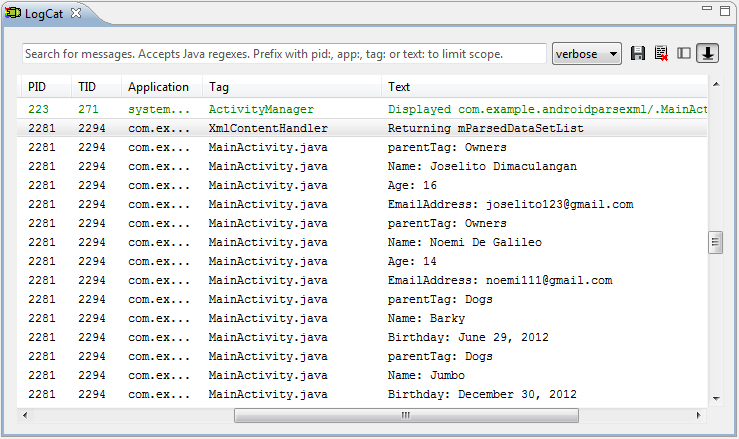Click the horizontal scrollbar right arrow
Screen dimensions: 739x439
tap(698, 415)
